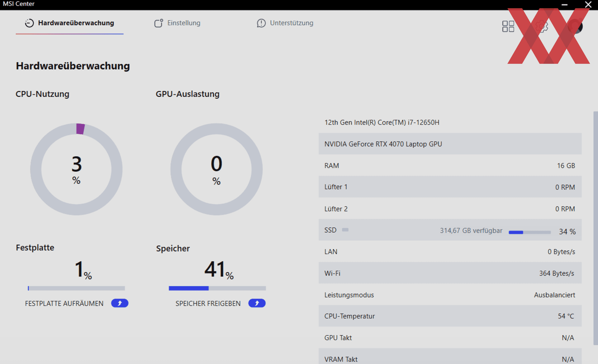Screen dimensions: 598x364
Task: Minimize the MSI Center window
Action: [564, 5]
